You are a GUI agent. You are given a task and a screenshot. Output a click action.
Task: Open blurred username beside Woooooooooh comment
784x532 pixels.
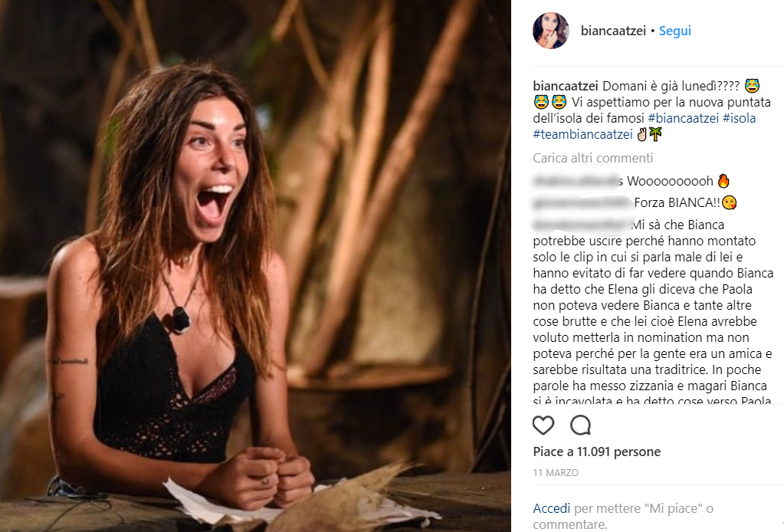pos(577,181)
